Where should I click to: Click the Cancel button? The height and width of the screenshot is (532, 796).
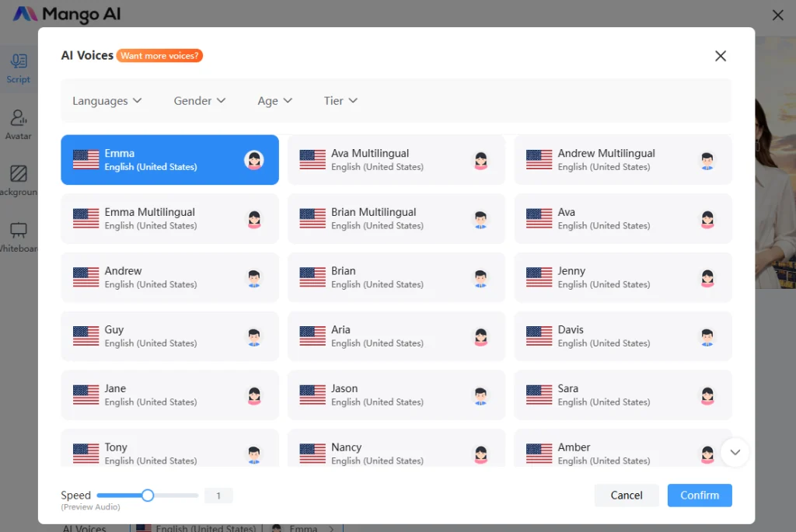pos(626,495)
